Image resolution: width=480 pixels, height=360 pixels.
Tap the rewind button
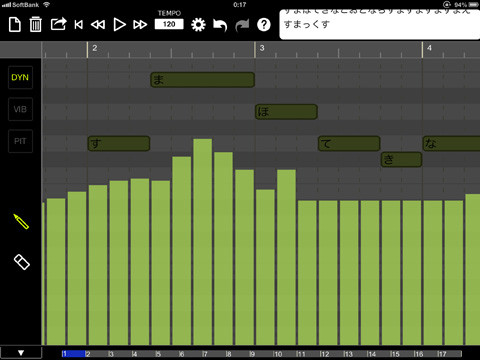coord(98,25)
